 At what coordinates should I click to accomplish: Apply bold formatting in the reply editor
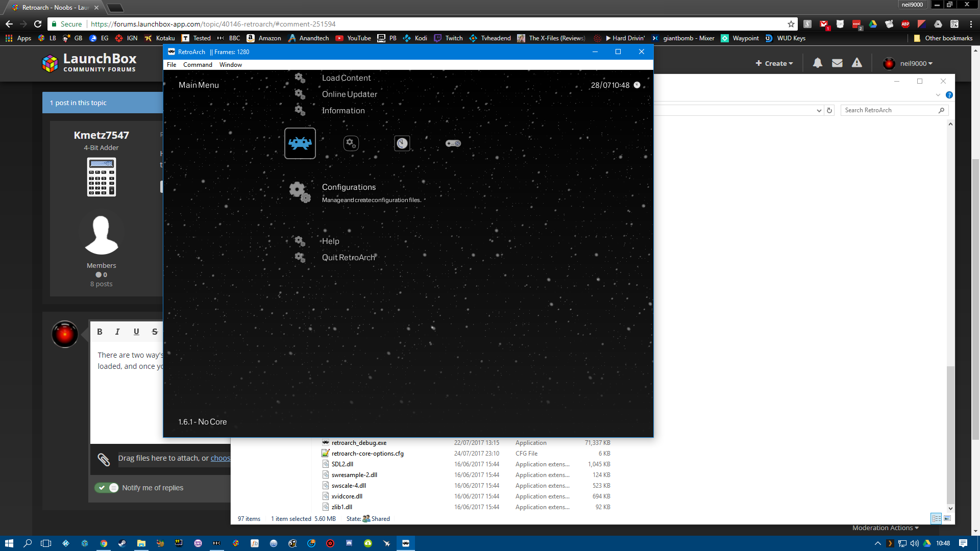pos(100,332)
